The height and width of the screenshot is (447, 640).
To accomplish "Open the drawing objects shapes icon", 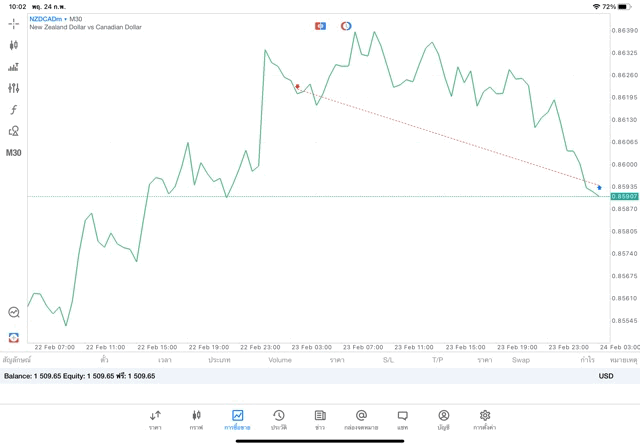I will (13, 131).
